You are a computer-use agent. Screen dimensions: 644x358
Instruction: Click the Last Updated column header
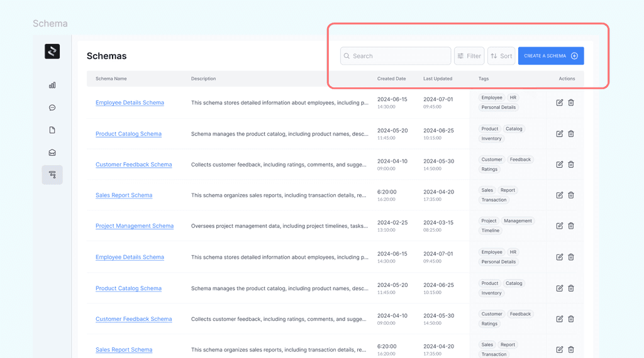pos(438,79)
